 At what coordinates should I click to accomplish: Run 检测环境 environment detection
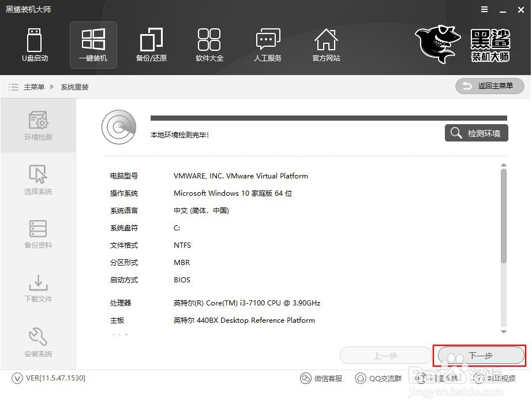coord(476,133)
